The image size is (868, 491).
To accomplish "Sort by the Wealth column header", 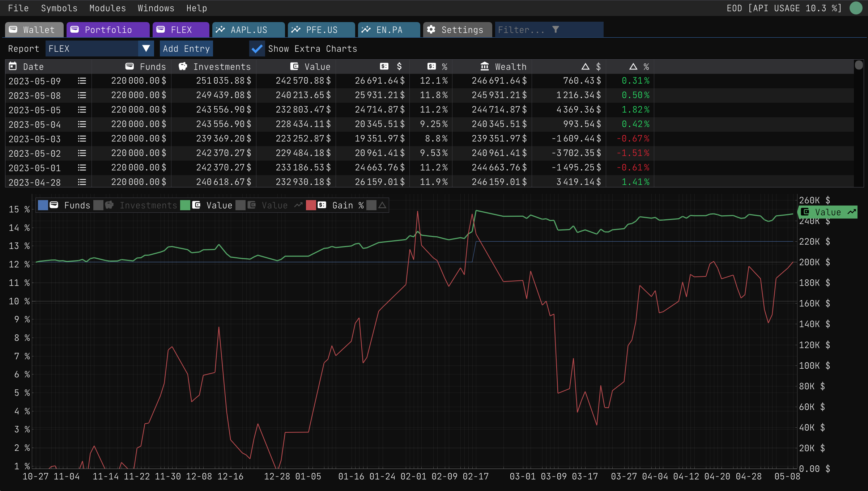I will 492,67.
